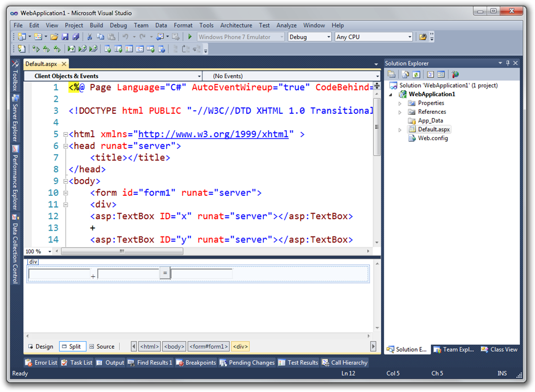The image size is (535, 392).
Task: Show all files in Solution Explorer
Action: coord(405,74)
